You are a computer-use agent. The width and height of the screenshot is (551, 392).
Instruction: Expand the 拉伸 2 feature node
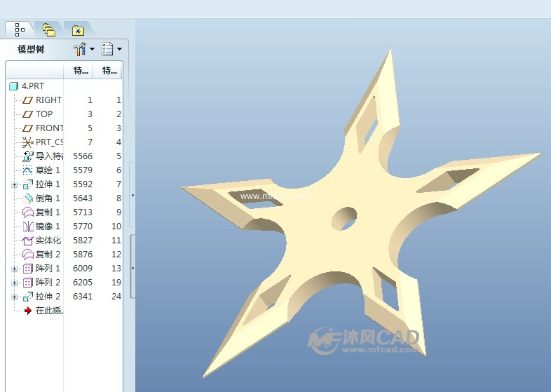(x=15, y=297)
